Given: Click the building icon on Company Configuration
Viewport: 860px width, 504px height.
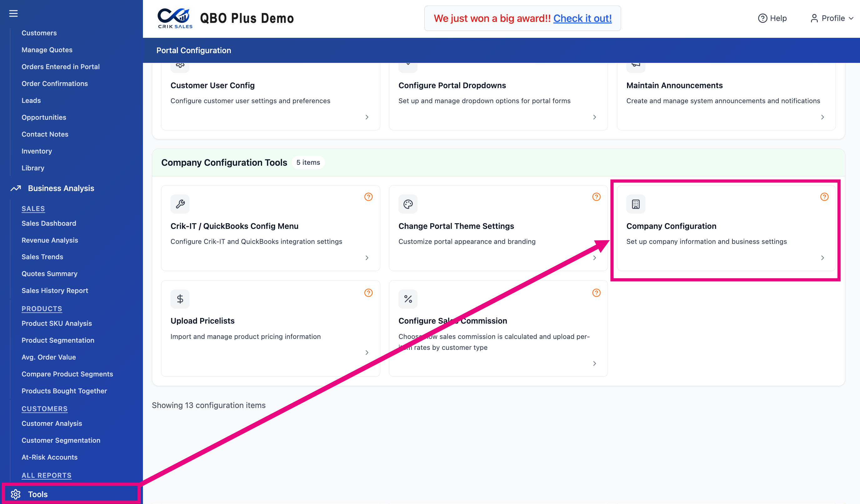Looking at the screenshot, I should [x=635, y=204].
